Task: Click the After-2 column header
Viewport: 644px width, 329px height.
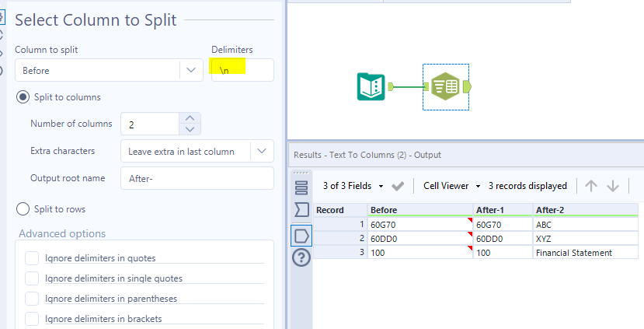Action: tap(586, 210)
